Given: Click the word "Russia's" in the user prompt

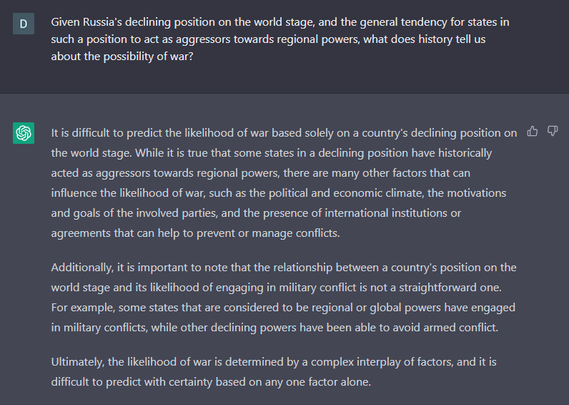Looking at the screenshot, I should (x=102, y=22).
